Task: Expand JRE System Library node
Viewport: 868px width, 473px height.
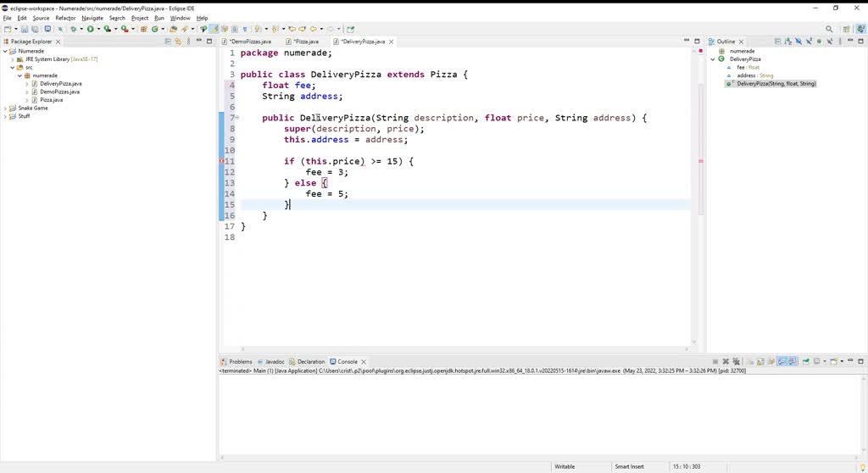Action: click(x=12, y=59)
